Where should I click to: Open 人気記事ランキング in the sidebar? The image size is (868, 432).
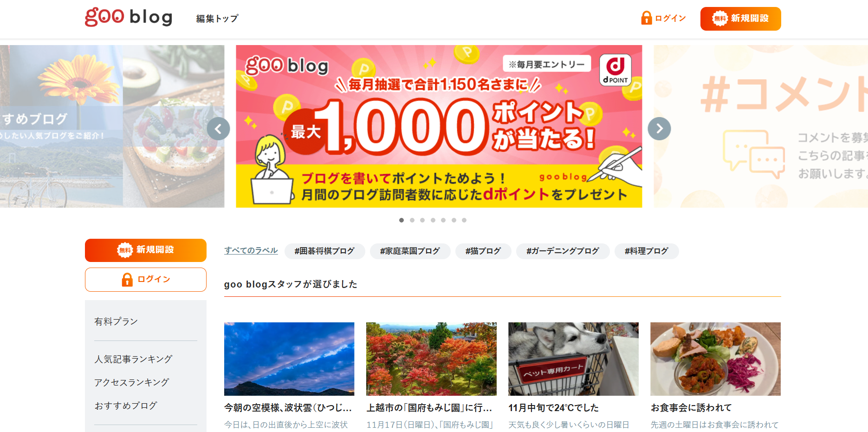coord(133,359)
